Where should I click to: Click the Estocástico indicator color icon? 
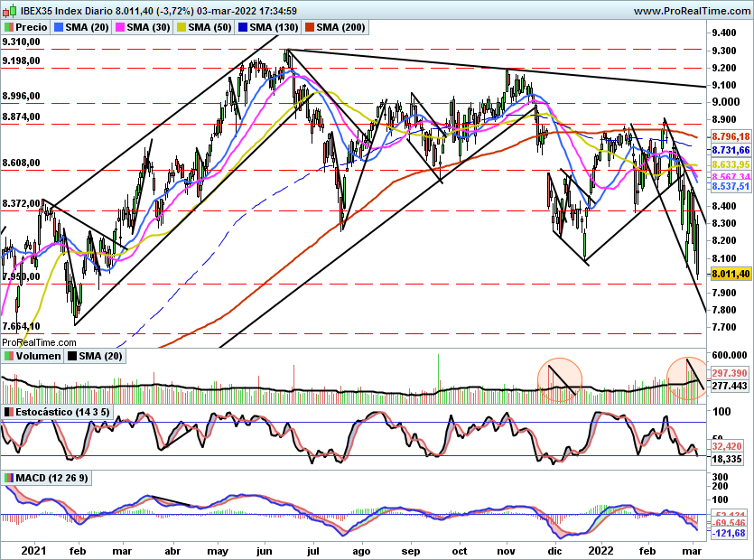coord(9,412)
